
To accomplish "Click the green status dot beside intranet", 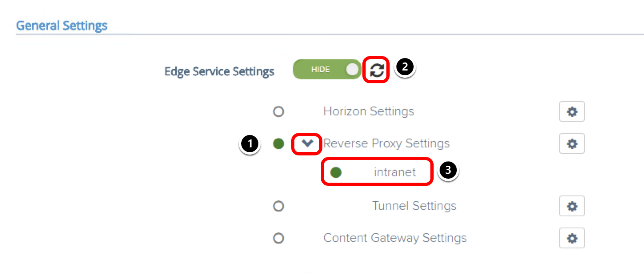I will [335, 173].
